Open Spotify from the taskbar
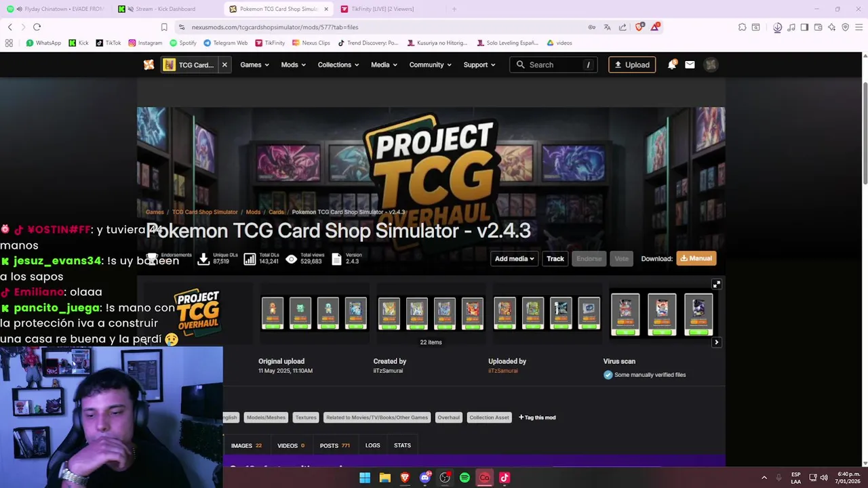The image size is (868, 488). 465,478
